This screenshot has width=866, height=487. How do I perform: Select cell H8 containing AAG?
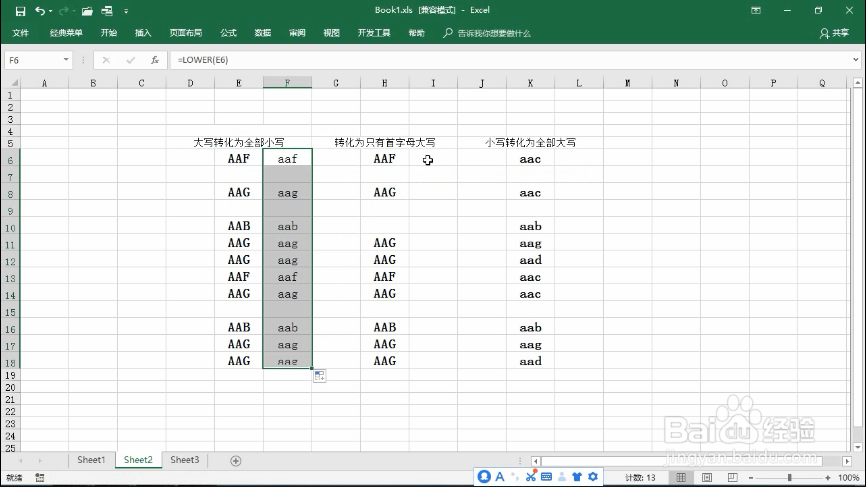pos(384,193)
